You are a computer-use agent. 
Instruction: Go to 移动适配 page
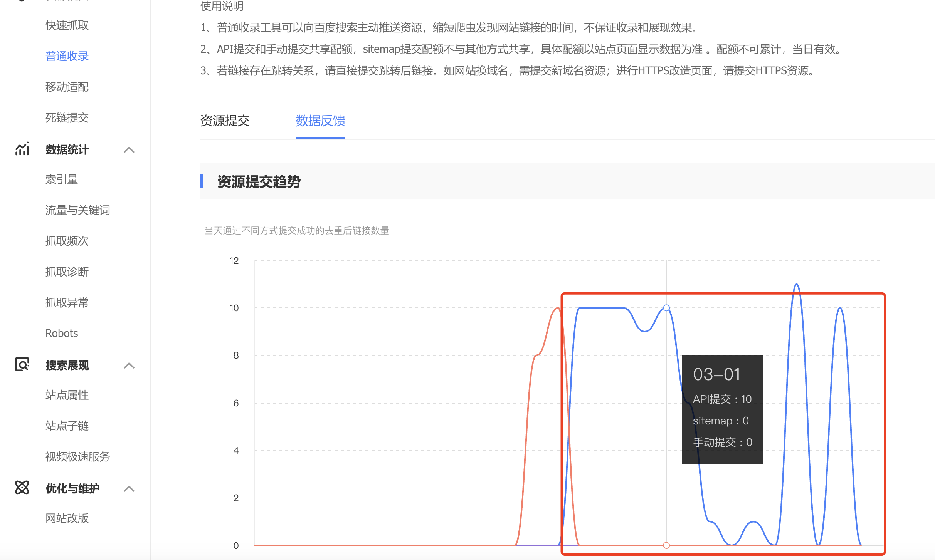click(x=67, y=87)
